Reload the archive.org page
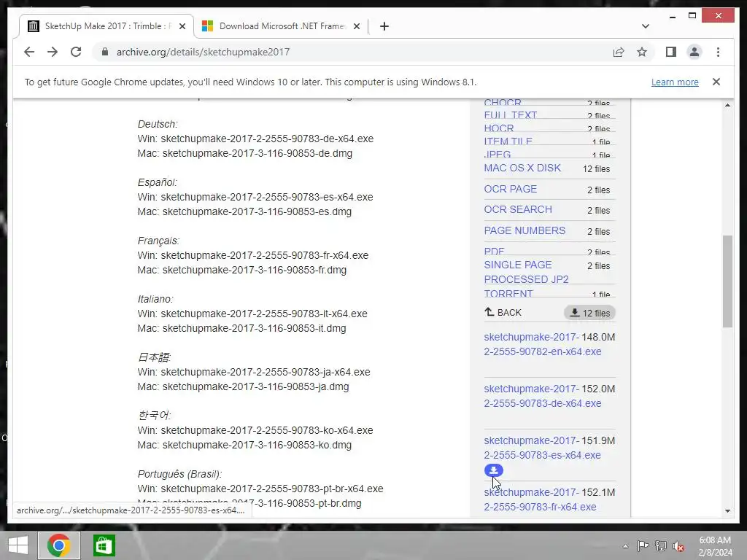 click(x=76, y=52)
